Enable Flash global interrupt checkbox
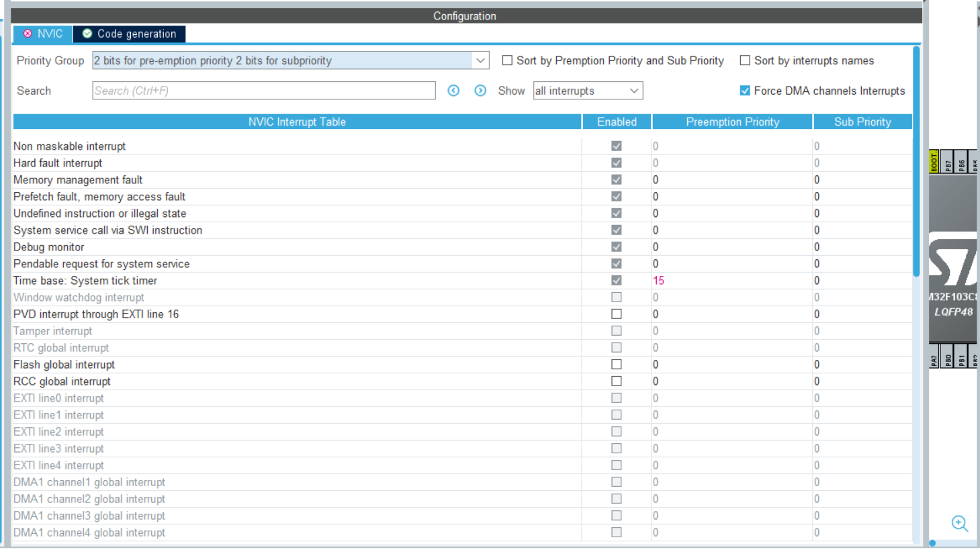This screenshot has width=980, height=552. (616, 365)
